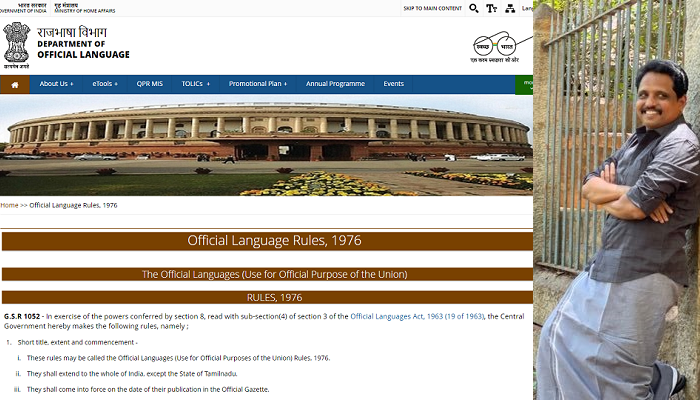This screenshot has width=700, height=400.
Task: Open the search magnifier icon
Action: [x=474, y=8]
